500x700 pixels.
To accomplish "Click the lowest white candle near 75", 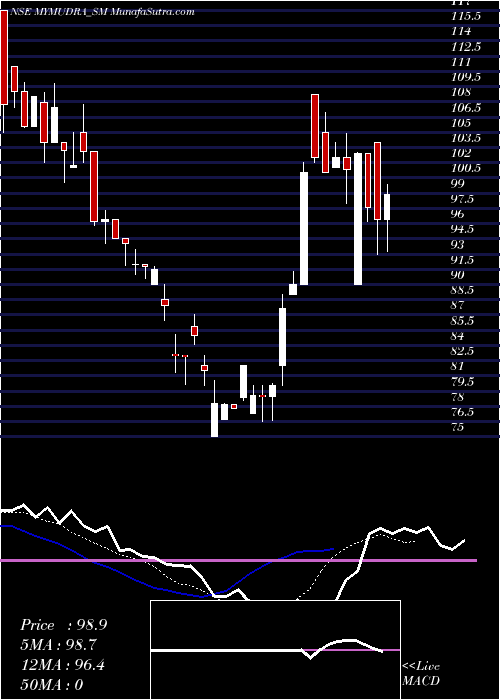I will (x=214, y=420).
